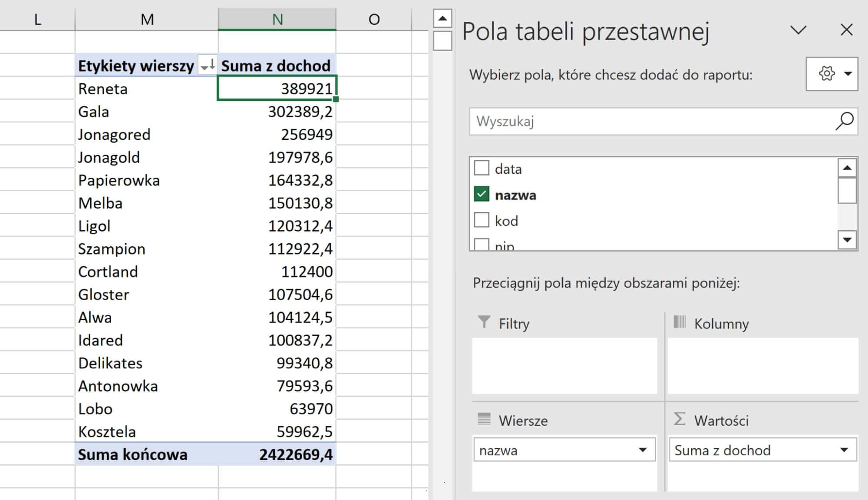Viewport: 868px width, 500px height.
Task: Open the gear tools menu in PivotTable pane
Action: 832,74
